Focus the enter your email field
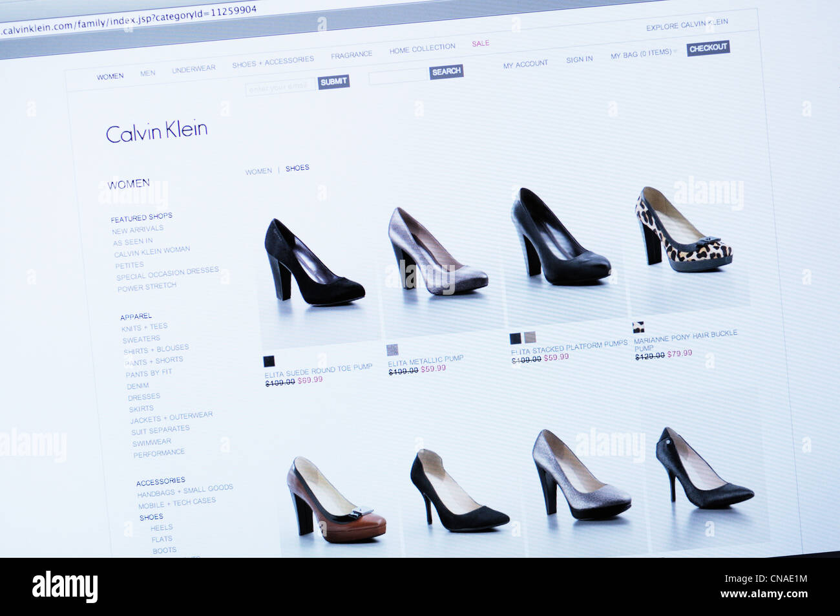 pyautogui.click(x=280, y=87)
